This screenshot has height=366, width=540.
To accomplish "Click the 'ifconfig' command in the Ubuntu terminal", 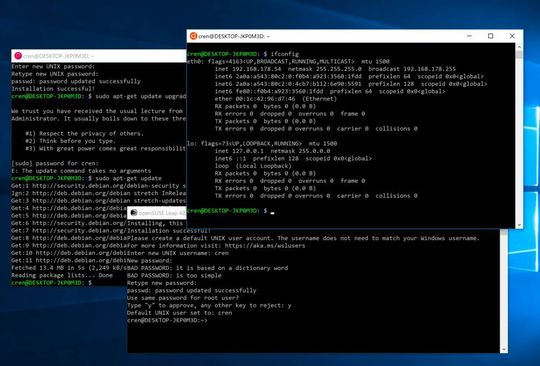I will tap(284, 54).
